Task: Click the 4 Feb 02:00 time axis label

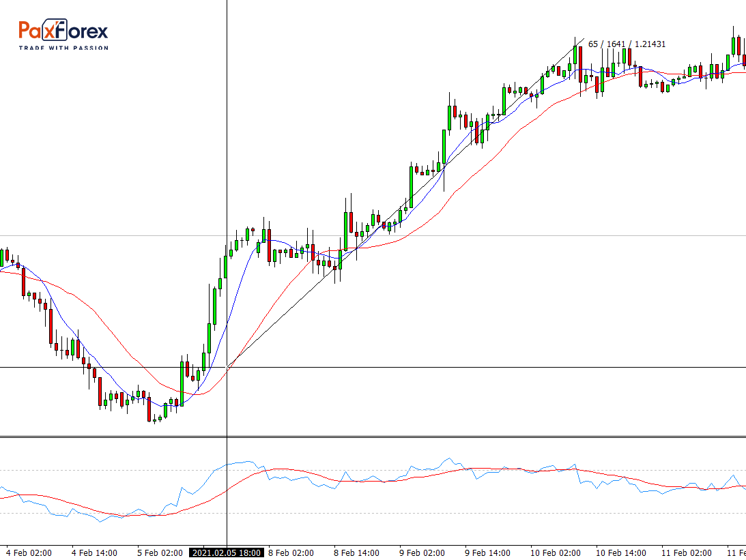Action: tap(29, 553)
